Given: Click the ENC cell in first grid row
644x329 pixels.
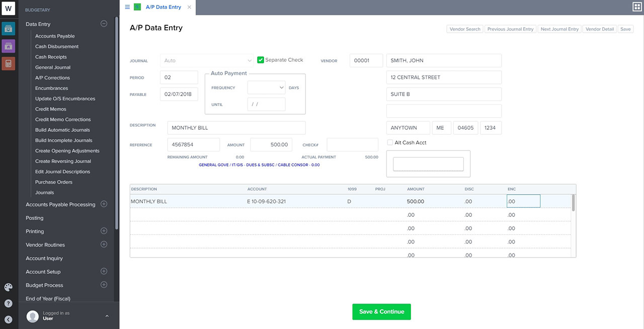Looking at the screenshot, I should click(523, 201).
